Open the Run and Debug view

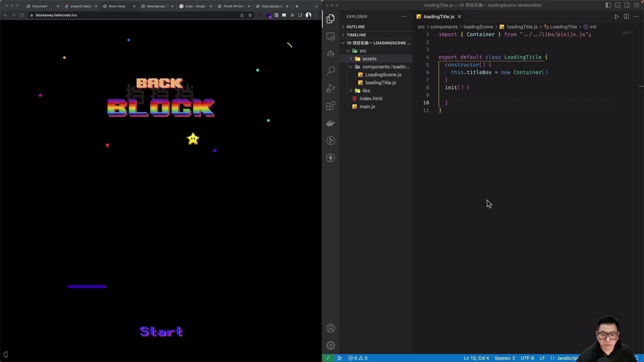click(331, 88)
